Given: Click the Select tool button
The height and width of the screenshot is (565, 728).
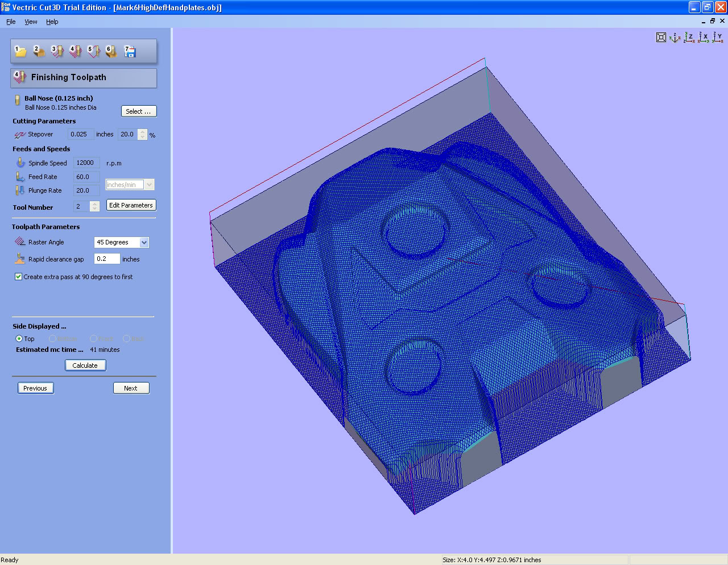Looking at the screenshot, I should 139,111.
